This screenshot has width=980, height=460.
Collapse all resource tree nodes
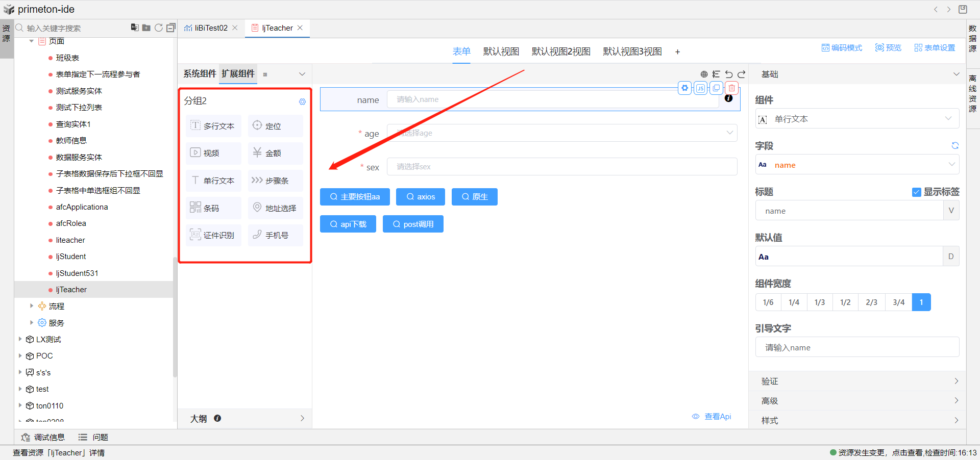point(171,28)
